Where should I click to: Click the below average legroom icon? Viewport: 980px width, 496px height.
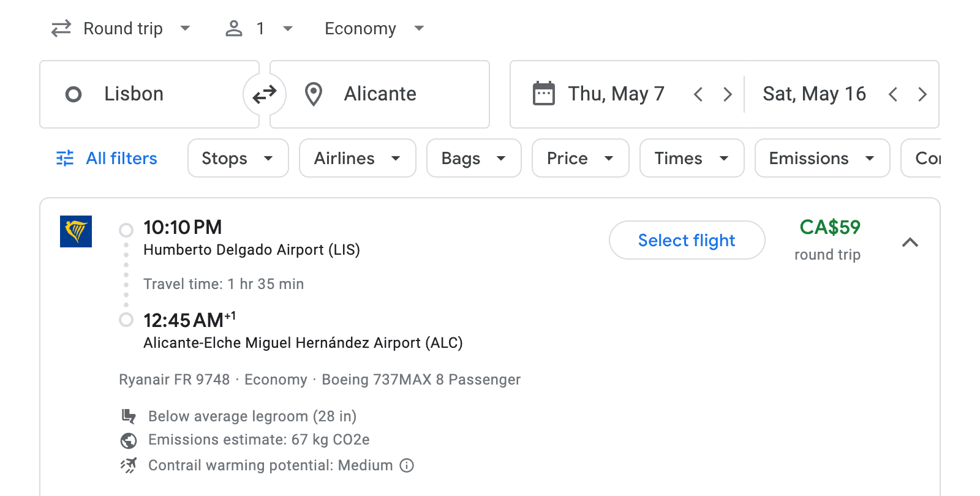tap(129, 416)
